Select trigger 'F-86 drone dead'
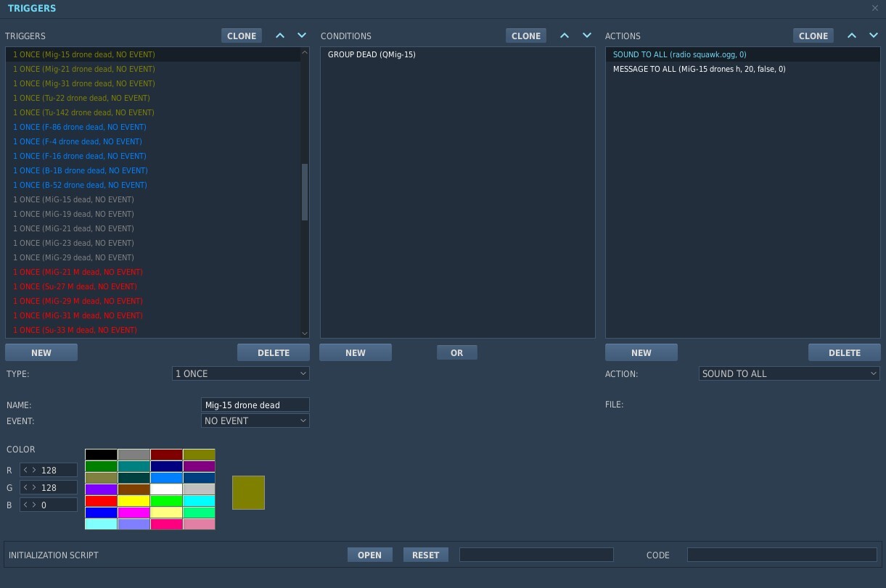This screenshot has height=588, width=886. [152, 127]
